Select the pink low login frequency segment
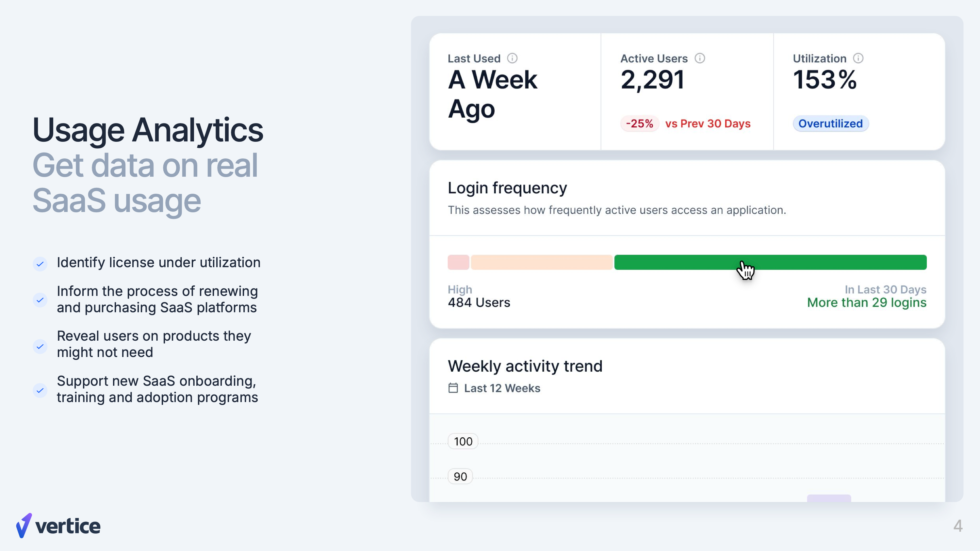The height and width of the screenshot is (551, 980). tap(458, 262)
